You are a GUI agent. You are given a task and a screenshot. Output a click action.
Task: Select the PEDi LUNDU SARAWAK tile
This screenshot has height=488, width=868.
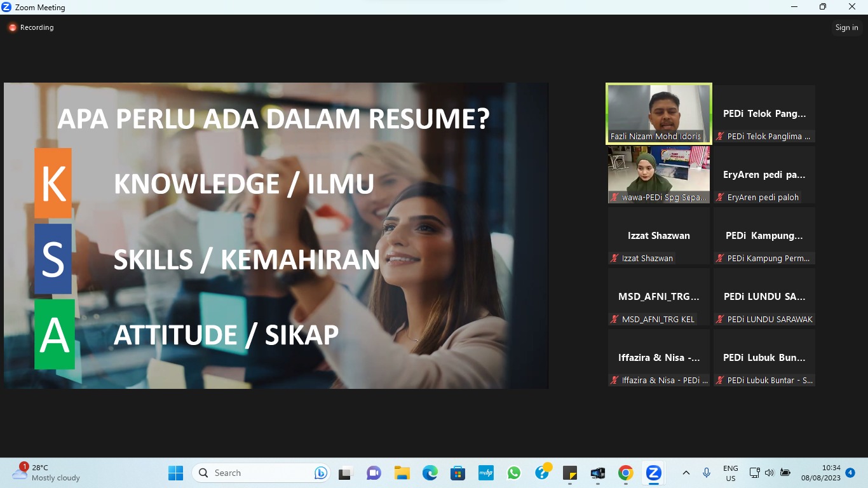point(764,297)
